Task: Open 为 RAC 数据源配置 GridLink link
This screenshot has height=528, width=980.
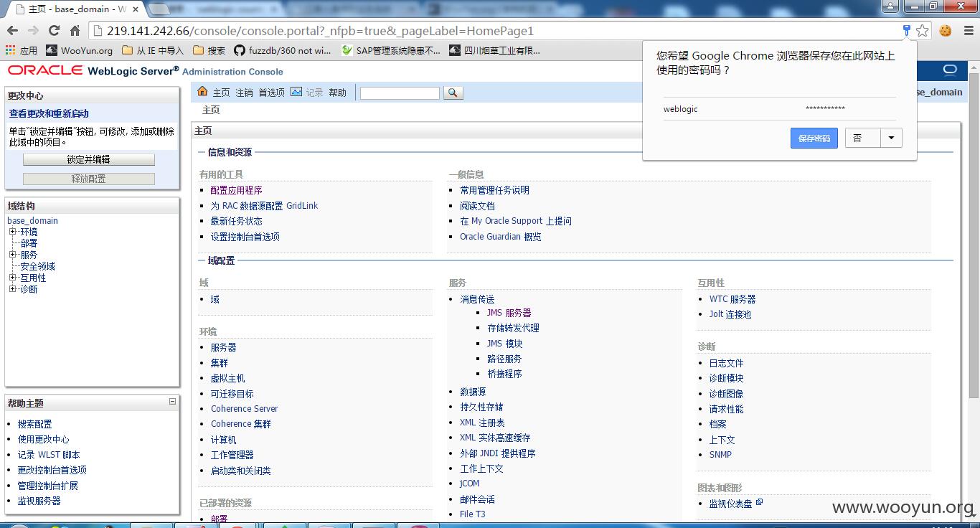Action: click(264, 206)
